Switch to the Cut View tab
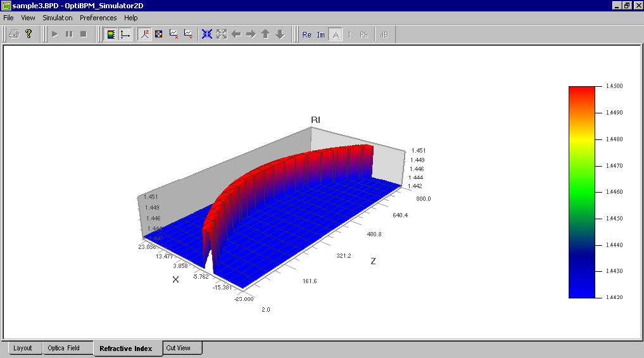Screen dimensions: 644x358 click(178, 348)
